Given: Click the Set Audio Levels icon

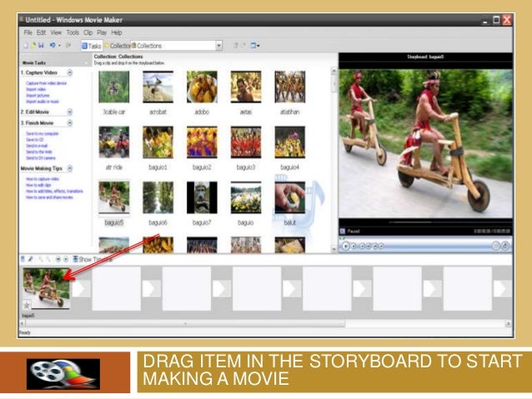Looking at the screenshot, I should (23, 259).
